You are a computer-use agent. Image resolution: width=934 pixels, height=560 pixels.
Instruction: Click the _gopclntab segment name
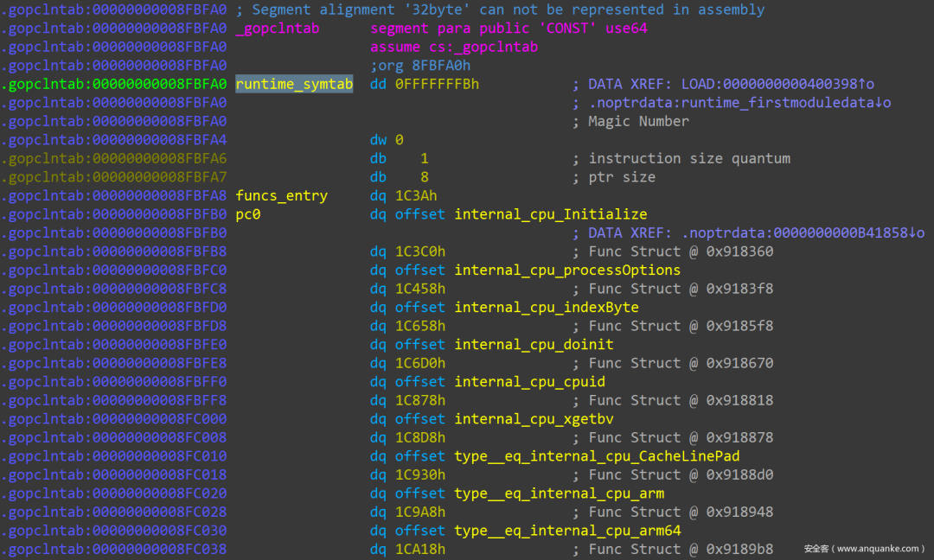[x=278, y=28]
